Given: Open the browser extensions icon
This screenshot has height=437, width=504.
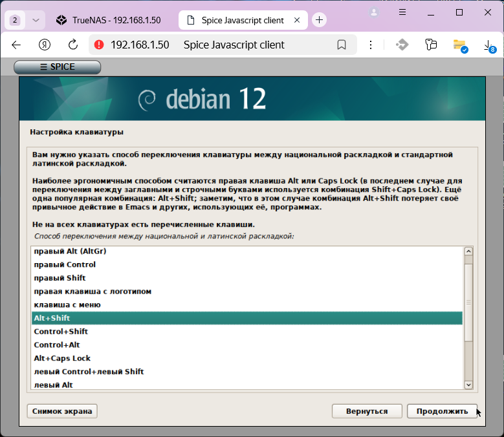Looking at the screenshot, I should (431, 45).
